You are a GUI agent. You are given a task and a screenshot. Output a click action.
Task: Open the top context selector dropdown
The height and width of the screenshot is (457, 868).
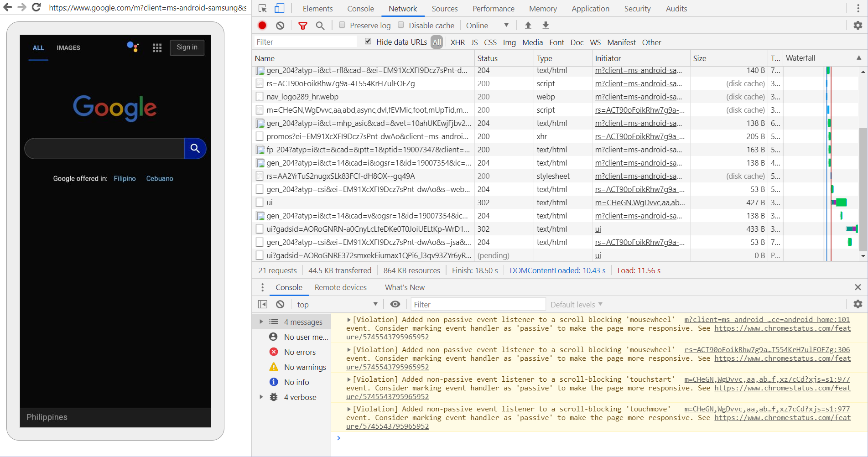click(338, 305)
